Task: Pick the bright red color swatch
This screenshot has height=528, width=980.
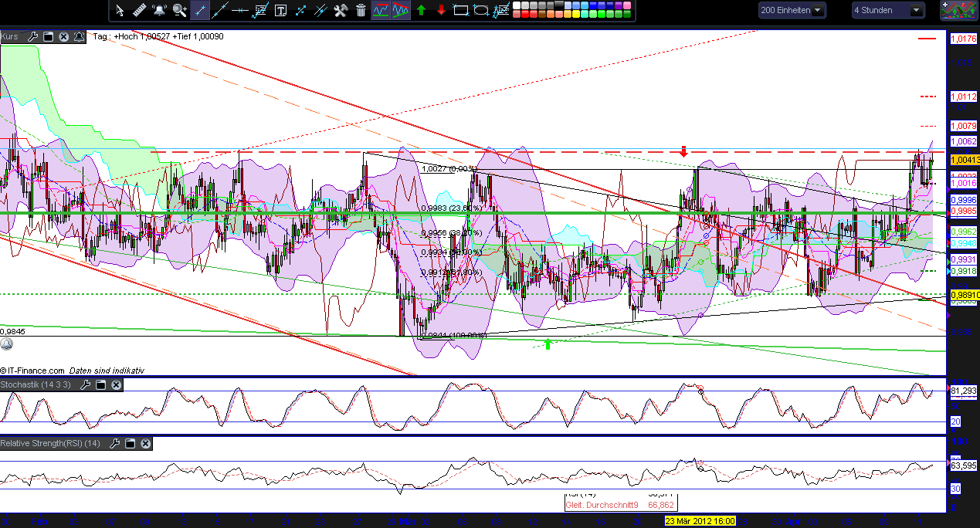Action: pos(527,15)
